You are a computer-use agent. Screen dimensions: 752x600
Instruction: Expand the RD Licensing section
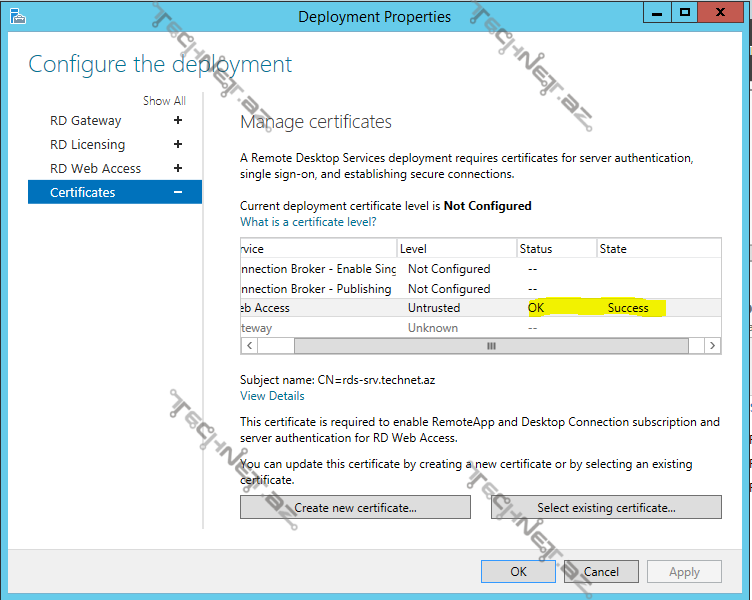coord(178,145)
